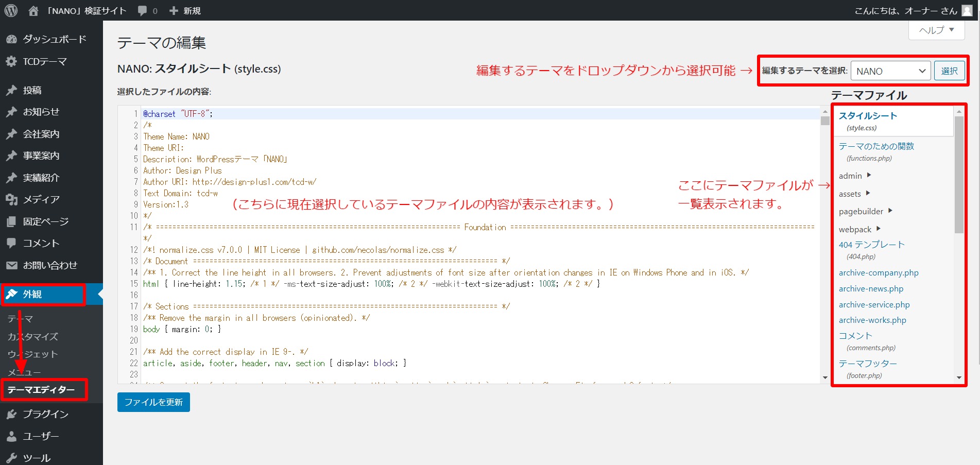The width and height of the screenshot is (980, 465).
Task: Click code line 'body { margin: 0; }'
Action: (x=182, y=329)
